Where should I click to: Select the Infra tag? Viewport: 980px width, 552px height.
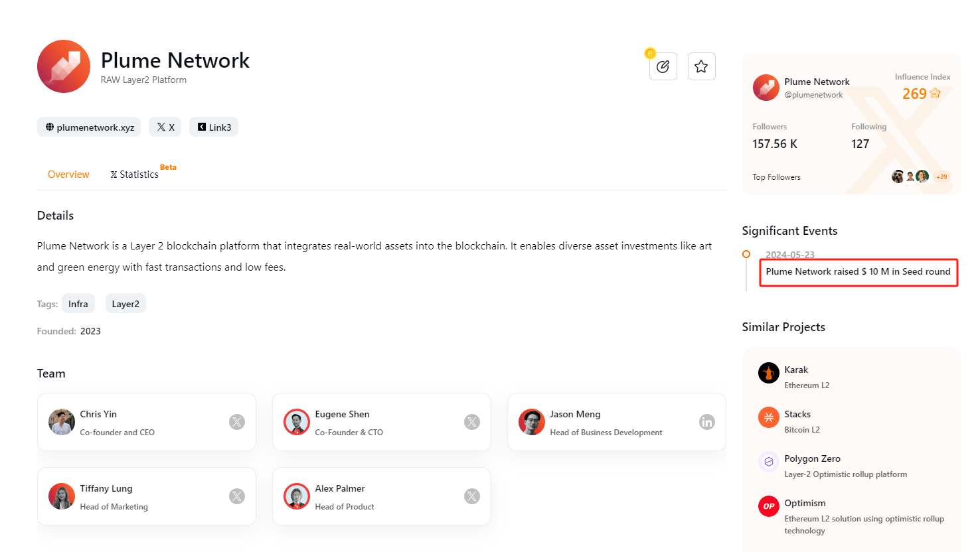tap(78, 304)
